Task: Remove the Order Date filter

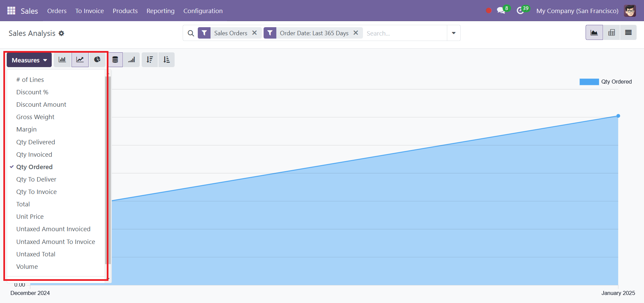Action: click(356, 33)
